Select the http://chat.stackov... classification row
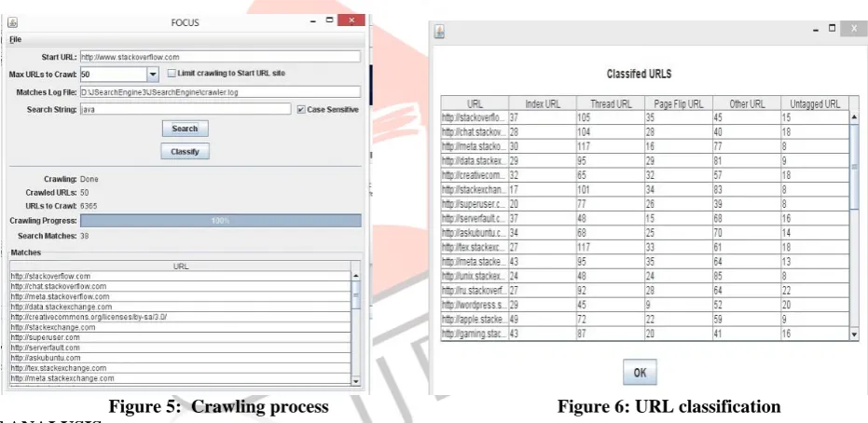The image size is (868, 423). point(645,132)
